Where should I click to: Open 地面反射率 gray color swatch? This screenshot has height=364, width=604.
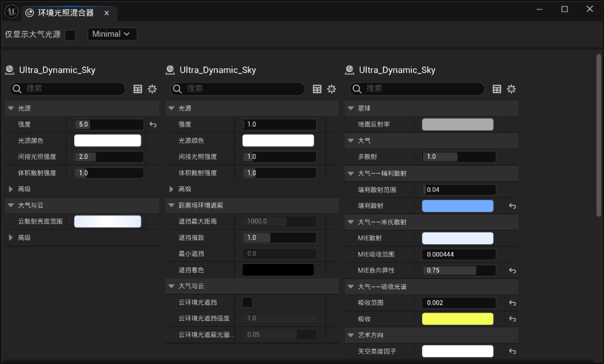click(x=458, y=124)
